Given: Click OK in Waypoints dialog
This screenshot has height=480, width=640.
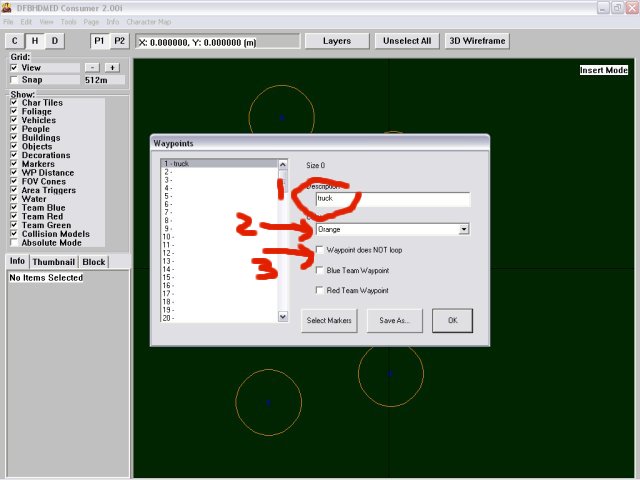Looking at the screenshot, I should pyautogui.click(x=452, y=321).
